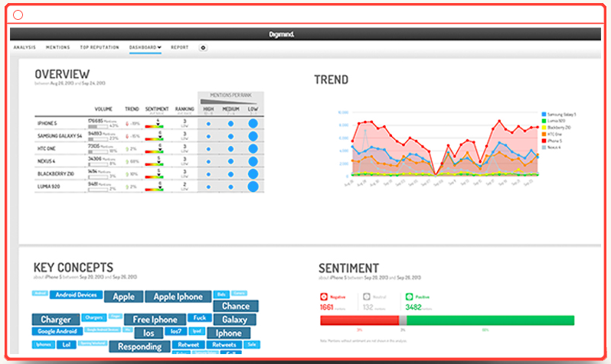
Task: Toggle Lumia 920 legend entry in Trend chart
Action: pyautogui.click(x=554, y=121)
